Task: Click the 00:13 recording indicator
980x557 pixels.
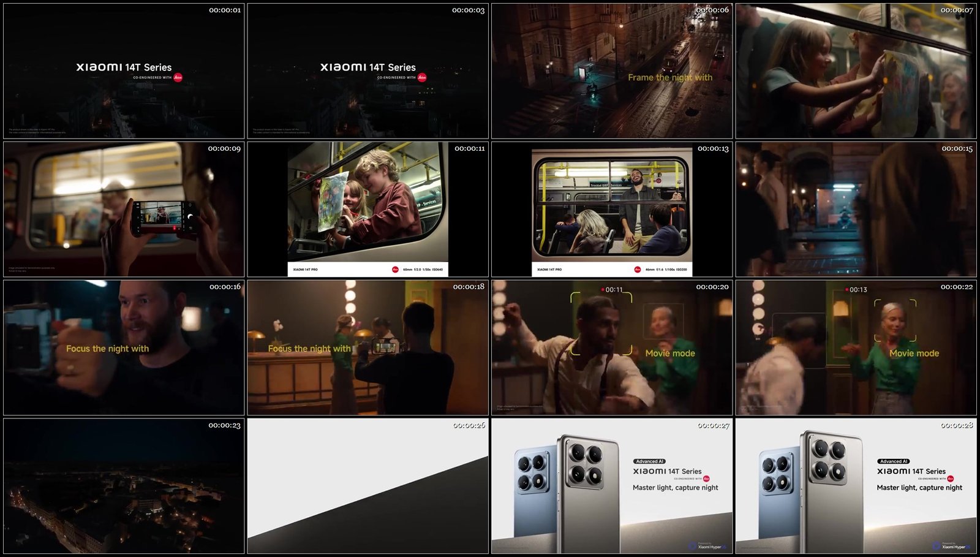Action: click(x=856, y=290)
